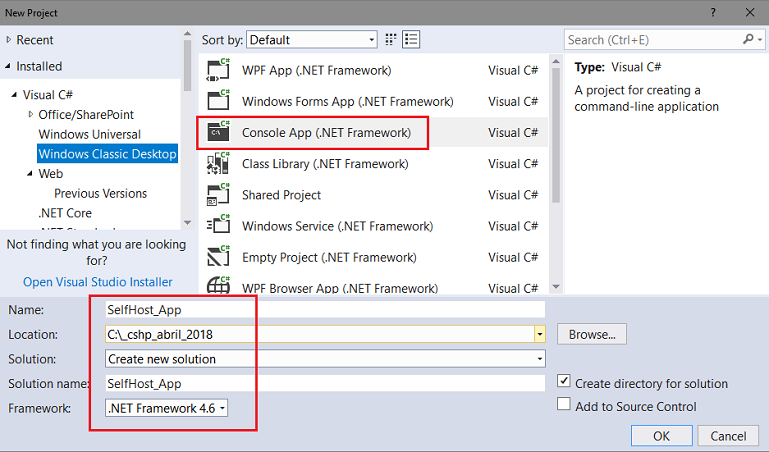Select the Shared Project template icon
Viewport: 769px width, 452px height.
tap(218, 195)
